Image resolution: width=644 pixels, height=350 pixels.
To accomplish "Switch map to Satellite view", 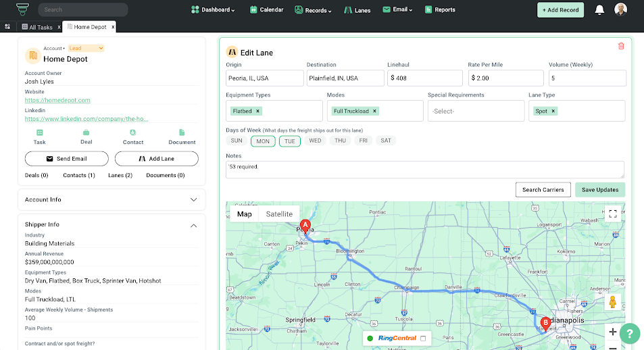I will coord(279,214).
